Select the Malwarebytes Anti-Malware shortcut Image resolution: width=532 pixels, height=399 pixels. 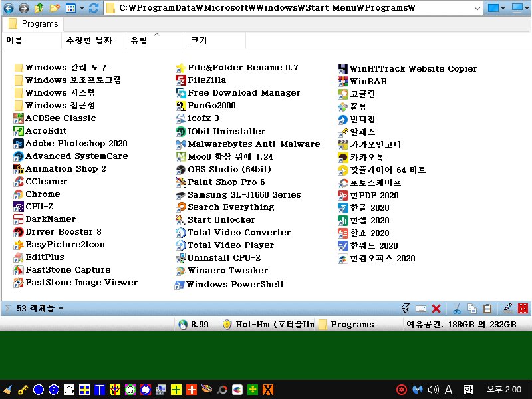(248, 144)
